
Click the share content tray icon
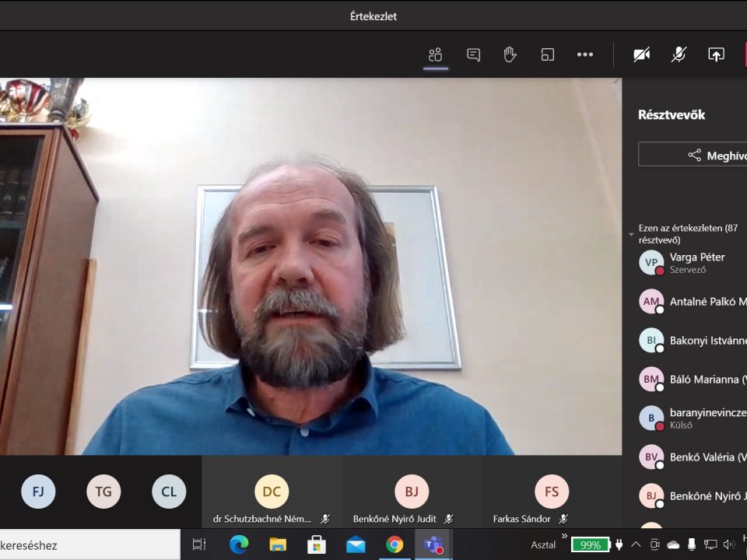point(716,54)
